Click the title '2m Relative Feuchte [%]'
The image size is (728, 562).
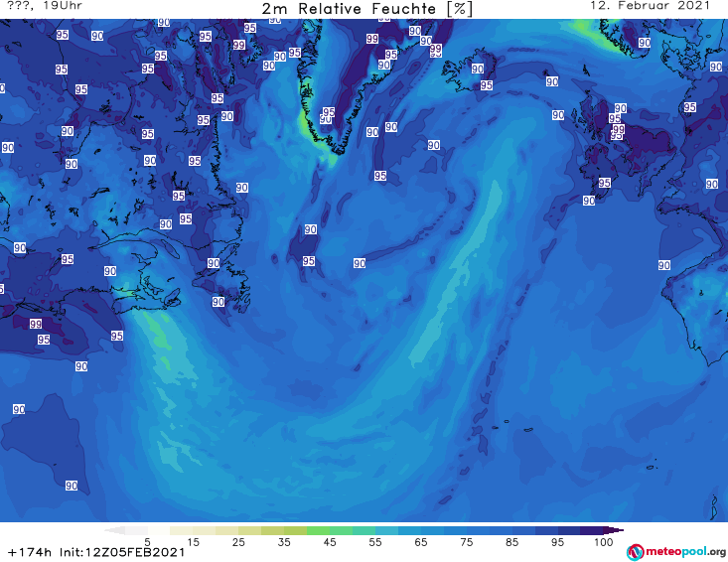pos(366,9)
